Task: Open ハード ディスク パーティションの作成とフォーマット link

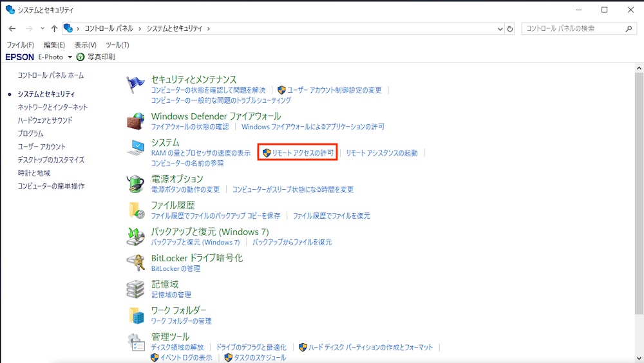Action: [x=370, y=348]
